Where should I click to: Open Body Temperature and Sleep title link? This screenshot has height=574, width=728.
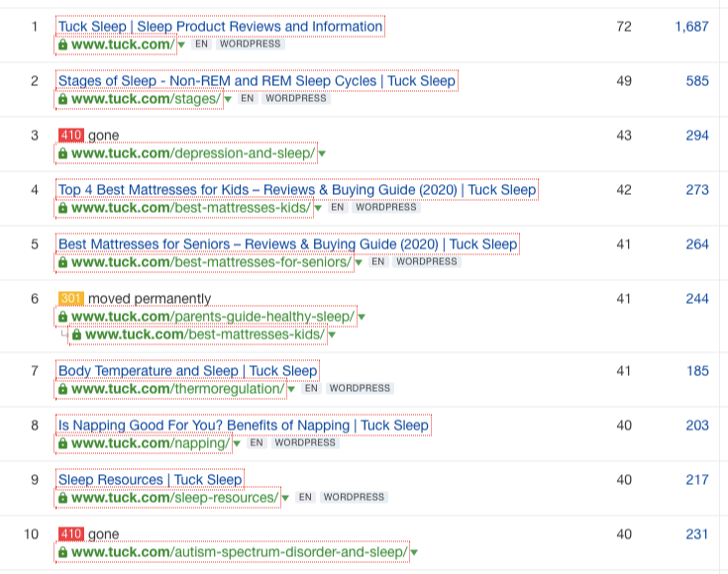point(187,371)
